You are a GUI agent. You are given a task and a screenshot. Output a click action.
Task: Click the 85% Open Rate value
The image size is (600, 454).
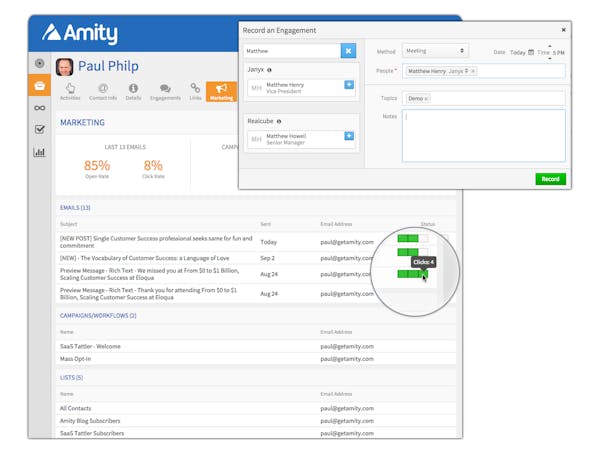point(97,166)
